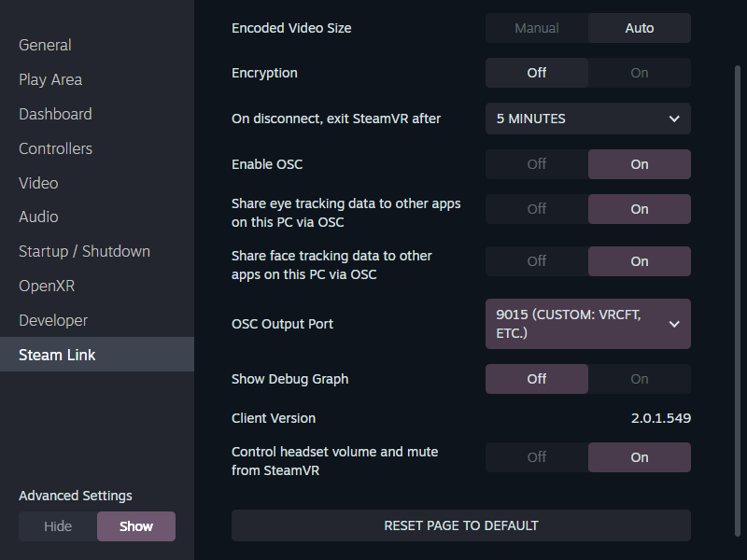Disable Enable OSC with Off
The width and height of the screenshot is (747, 560).
537,164
